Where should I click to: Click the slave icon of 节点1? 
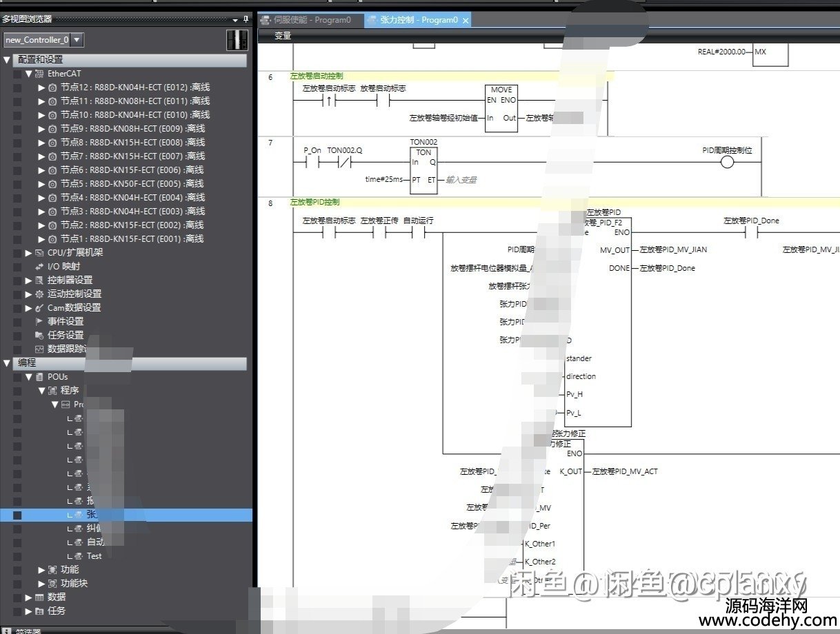[x=52, y=239]
